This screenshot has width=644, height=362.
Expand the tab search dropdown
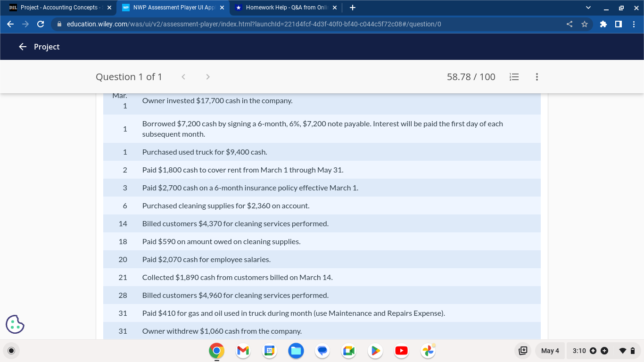click(x=587, y=8)
